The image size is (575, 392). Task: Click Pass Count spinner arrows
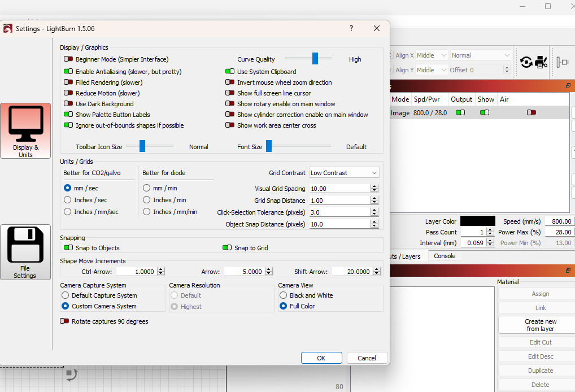tap(490, 232)
